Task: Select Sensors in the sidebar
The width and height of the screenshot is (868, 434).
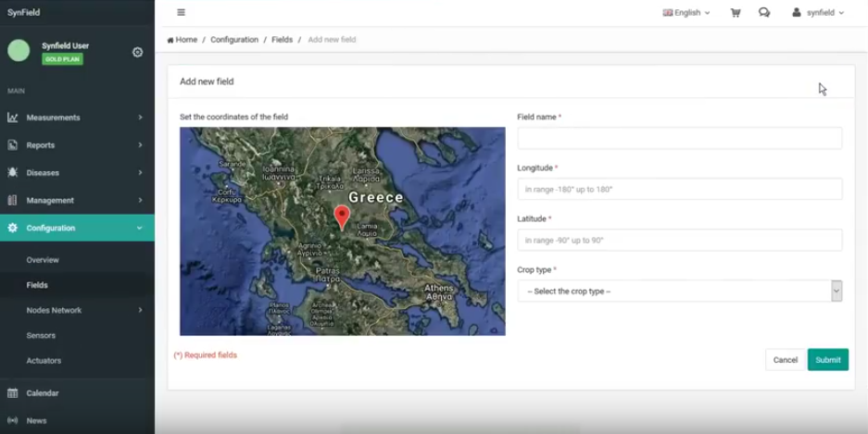Action: point(41,336)
